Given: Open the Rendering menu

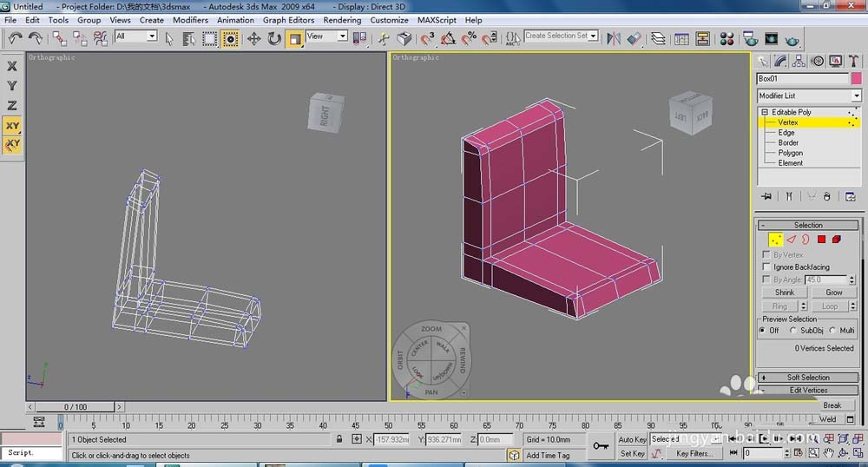Looking at the screenshot, I should [x=342, y=20].
